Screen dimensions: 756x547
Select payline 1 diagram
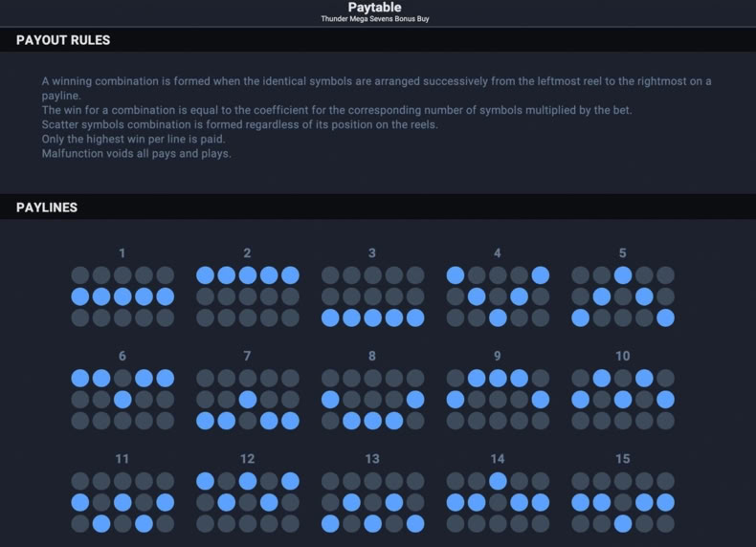[x=122, y=296]
